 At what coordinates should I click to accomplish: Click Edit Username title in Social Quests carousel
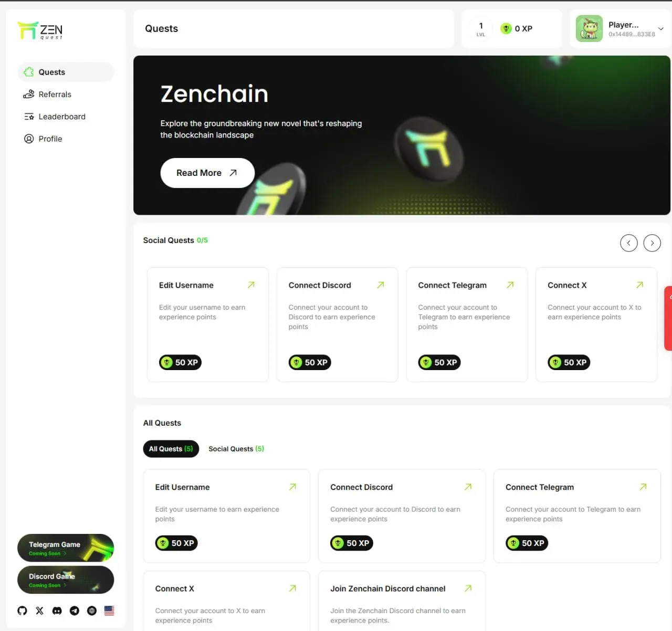[186, 285]
